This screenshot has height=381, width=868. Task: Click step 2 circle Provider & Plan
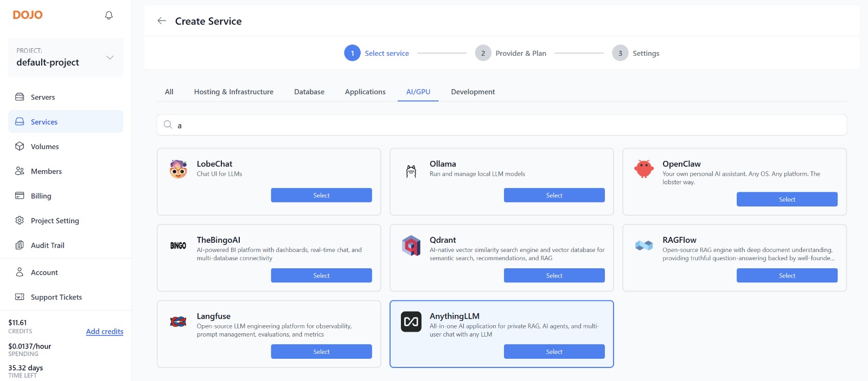pyautogui.click(x=483, y=53)
